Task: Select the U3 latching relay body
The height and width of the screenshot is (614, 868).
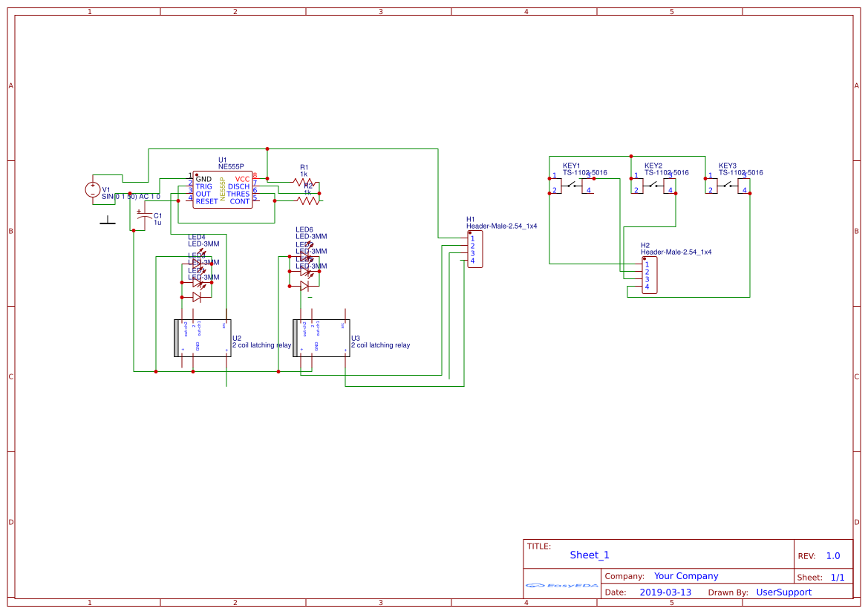Action: click(x=321, y=338)
